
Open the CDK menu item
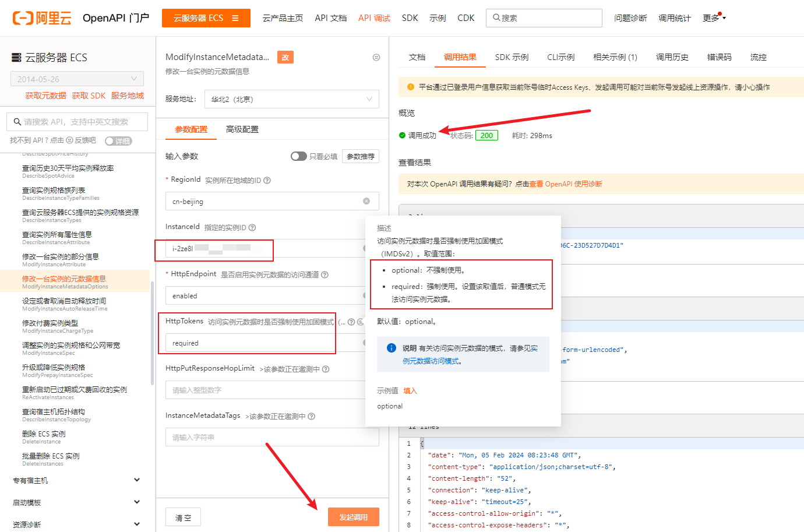click(x=466, y=18)
